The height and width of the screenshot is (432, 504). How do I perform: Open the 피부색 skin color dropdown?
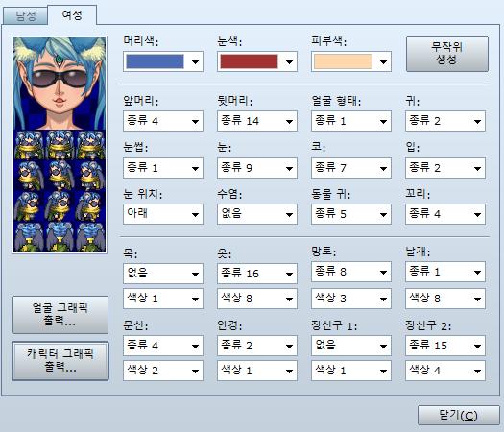[351, 61]
